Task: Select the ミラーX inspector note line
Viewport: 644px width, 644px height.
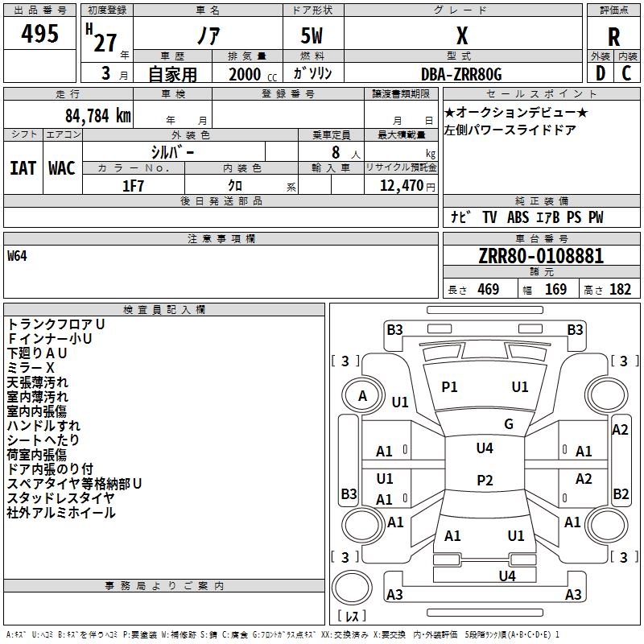Action: click(31, 367)
